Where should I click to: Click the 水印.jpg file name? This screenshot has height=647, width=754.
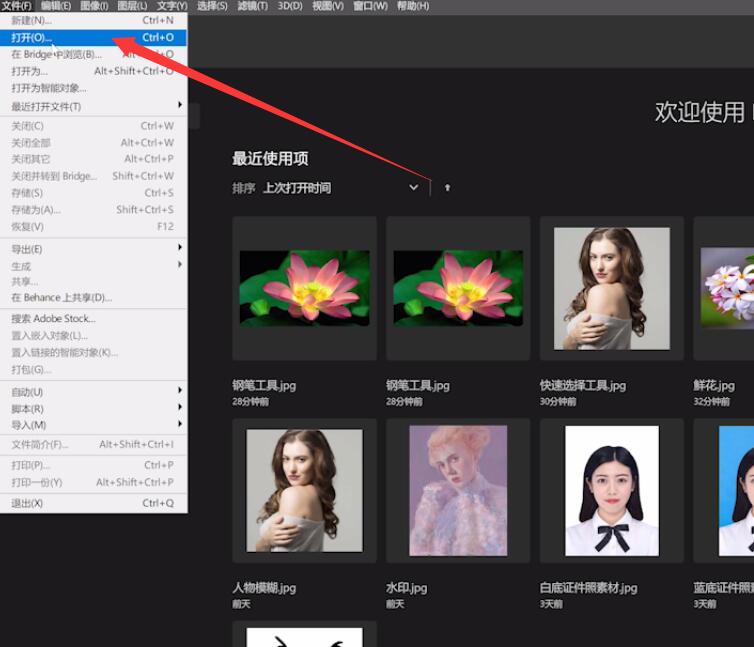406,588
